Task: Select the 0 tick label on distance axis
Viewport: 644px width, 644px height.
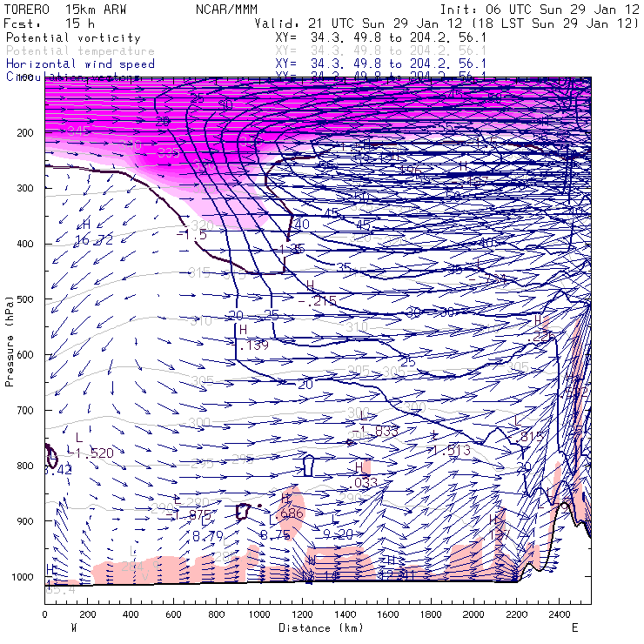Action: coord(44,614)
